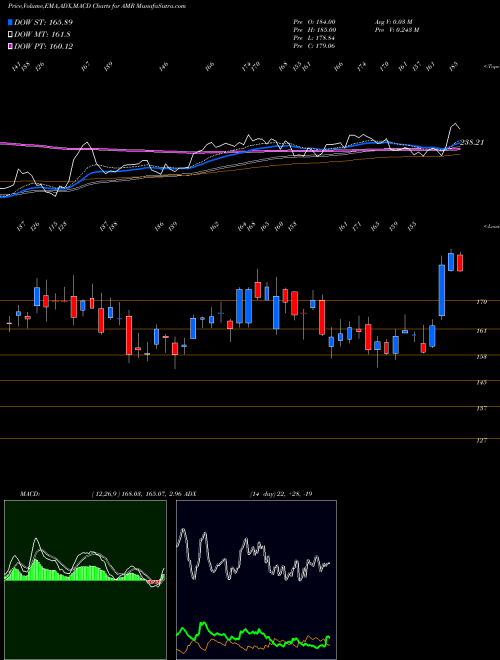Image resolution: width=500 pixels, height=660 pixels.
Task: Click the 'Pre O: 184.00' value
Action: [x=314, y=22]
